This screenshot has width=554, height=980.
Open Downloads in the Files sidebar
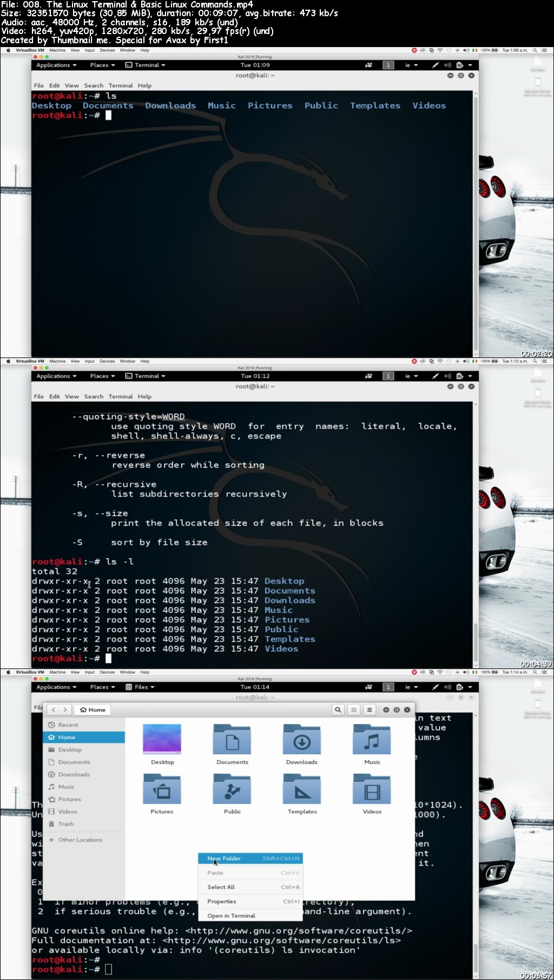tap(84, 774)
